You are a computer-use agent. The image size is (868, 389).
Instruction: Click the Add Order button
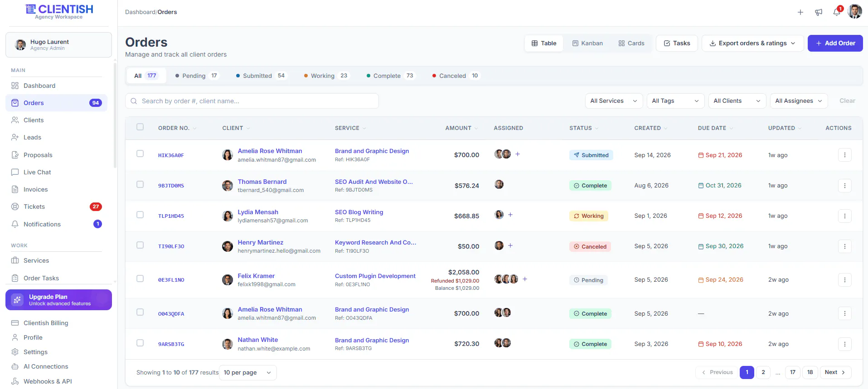point(835,43)
